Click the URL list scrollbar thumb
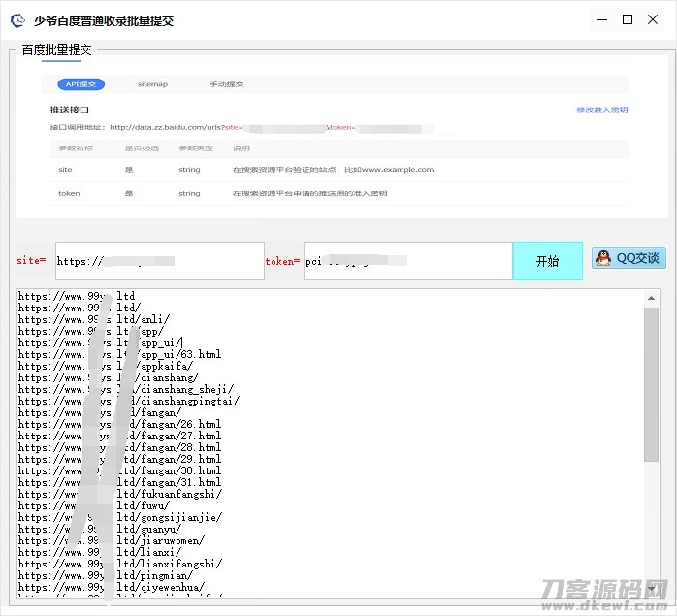This screenshot has height=616, width=677. pyautogui.click(x=651, y=384)
